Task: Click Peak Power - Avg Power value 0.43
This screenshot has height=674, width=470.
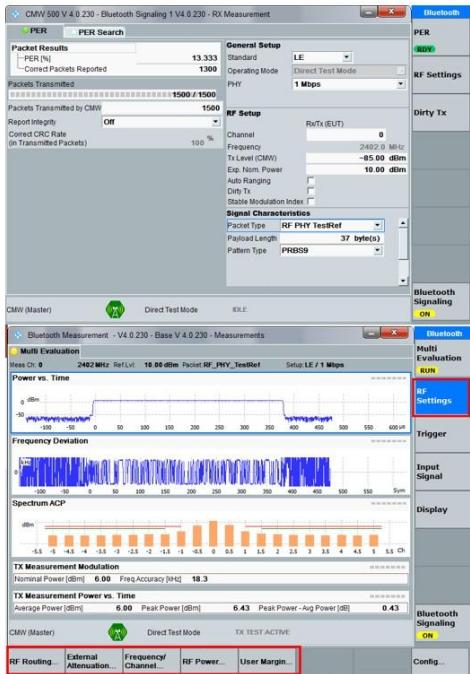Action: 390,608
